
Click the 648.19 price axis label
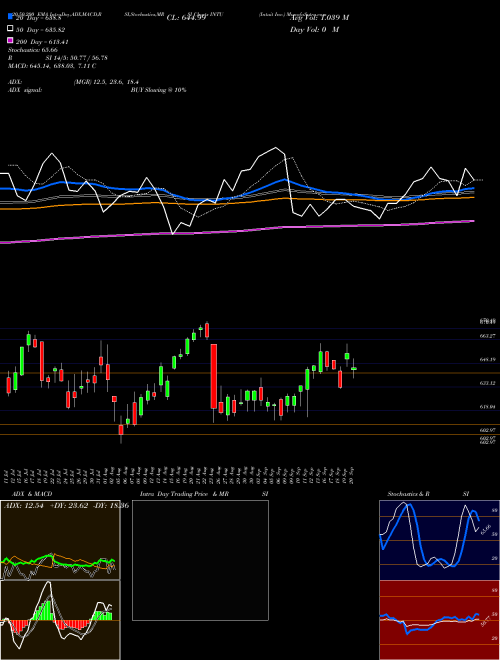point(488,359)
